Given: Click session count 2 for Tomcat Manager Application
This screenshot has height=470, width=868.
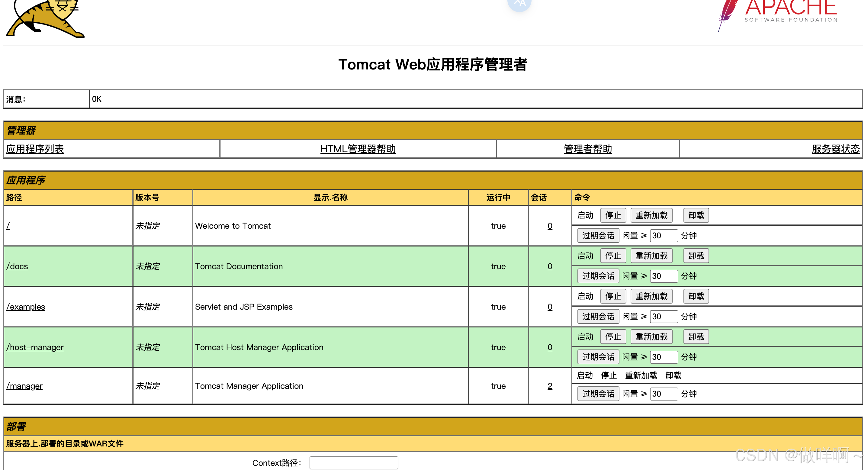Looking at the screenshot, I should click(x=550, y=386).
